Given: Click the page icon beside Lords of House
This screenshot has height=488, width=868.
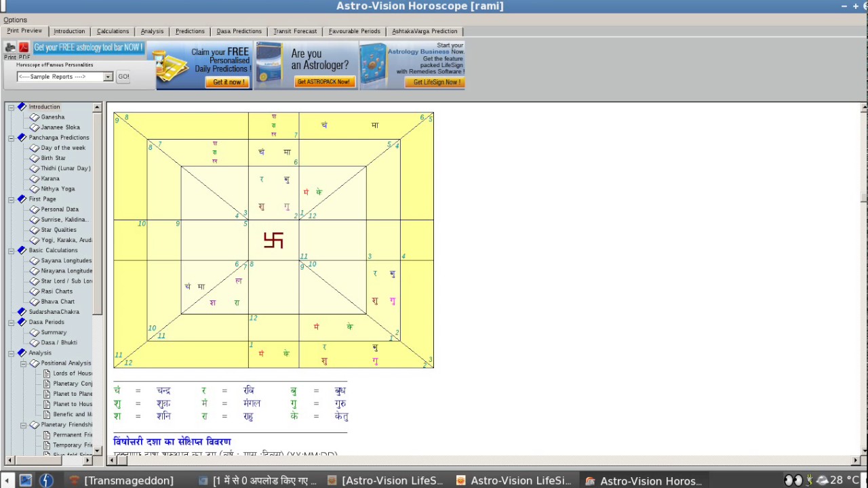Looking at the screenshot, I should [47, 373].
